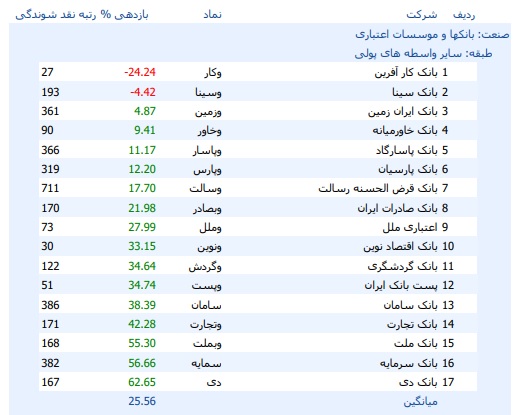This screenshot has width=517, height=415.
Task: Click the symbol 'دی'
Action: pos(214,382)
